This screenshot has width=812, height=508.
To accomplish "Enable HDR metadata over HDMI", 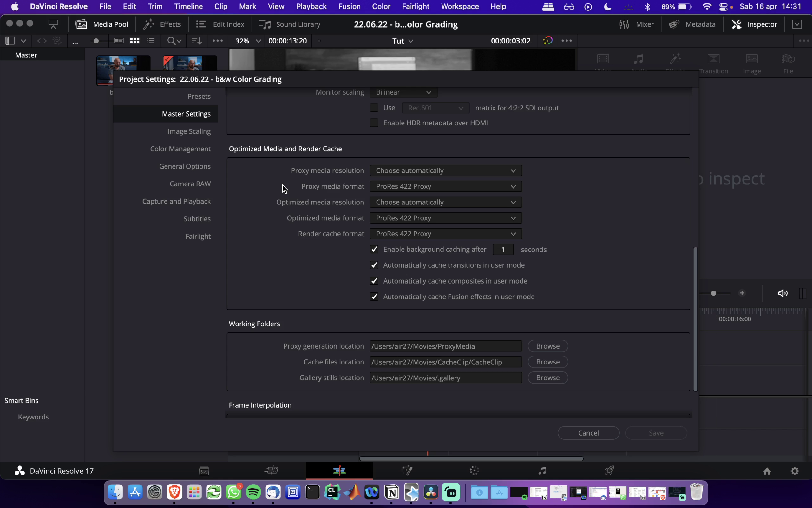I will [x=374, y=123].
